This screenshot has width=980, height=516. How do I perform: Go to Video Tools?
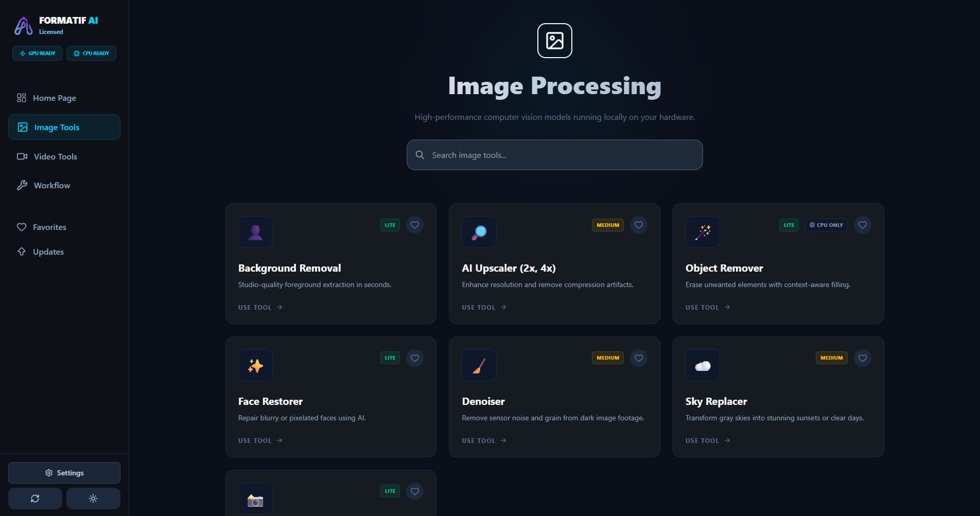64,156
